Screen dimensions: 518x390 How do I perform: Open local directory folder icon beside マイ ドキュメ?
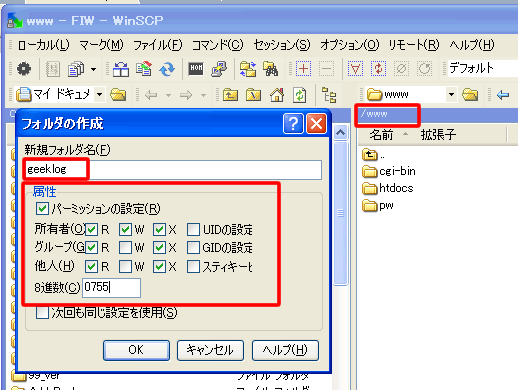click(x=118, y=95)
